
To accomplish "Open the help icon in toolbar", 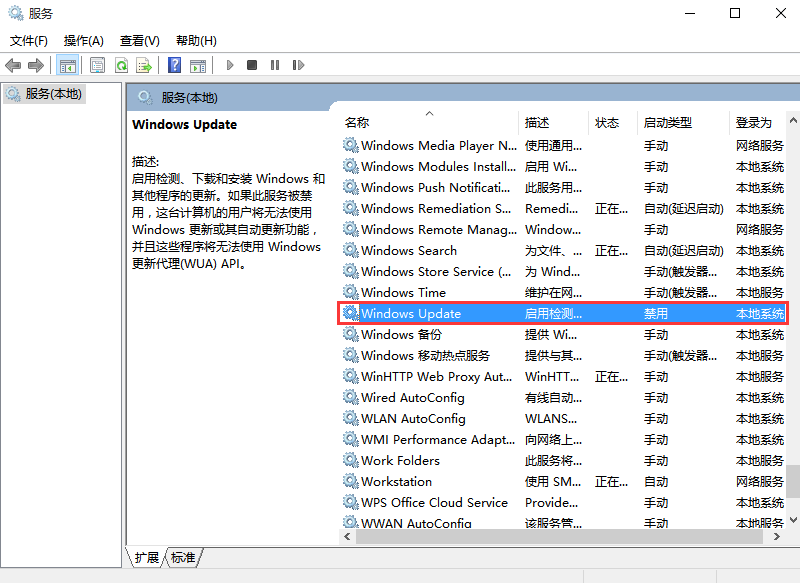I will [x=173, y=65].
